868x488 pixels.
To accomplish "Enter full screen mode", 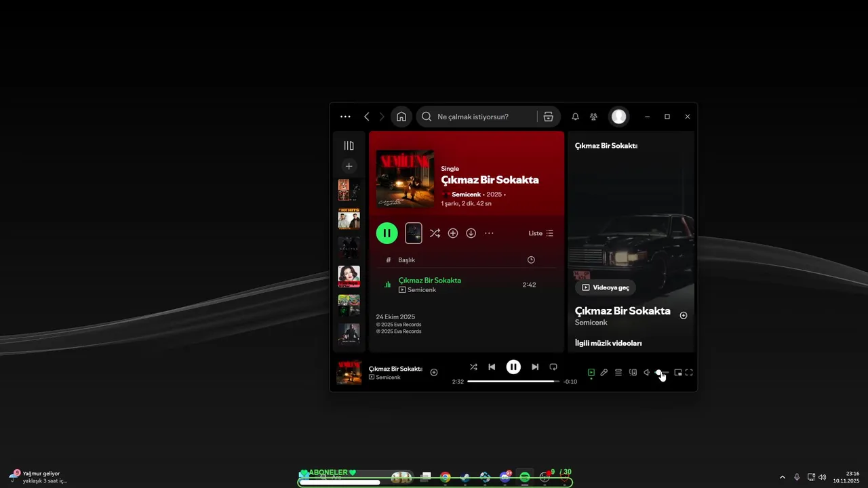I will pos(689,372).
